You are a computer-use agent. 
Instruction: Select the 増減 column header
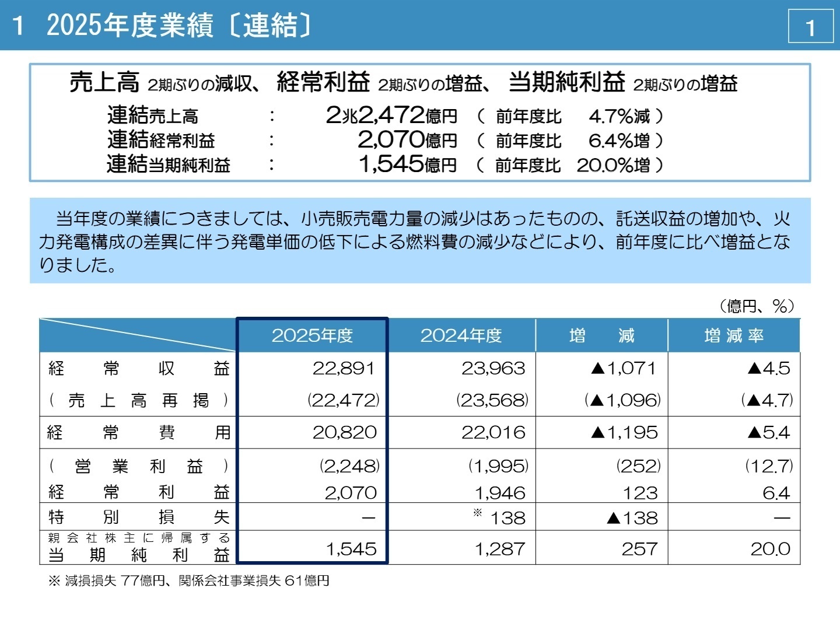point(601,335)
